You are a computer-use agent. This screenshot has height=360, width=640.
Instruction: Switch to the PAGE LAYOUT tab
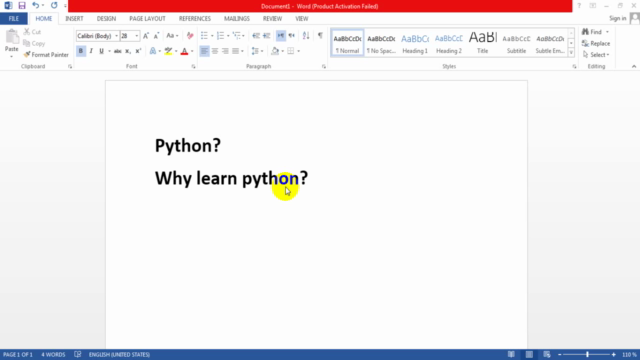click(x=147, y=19)
